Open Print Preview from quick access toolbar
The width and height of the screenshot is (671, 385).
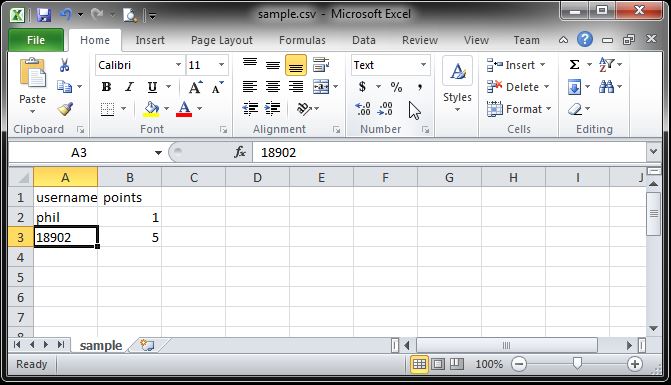coord(129,15)
